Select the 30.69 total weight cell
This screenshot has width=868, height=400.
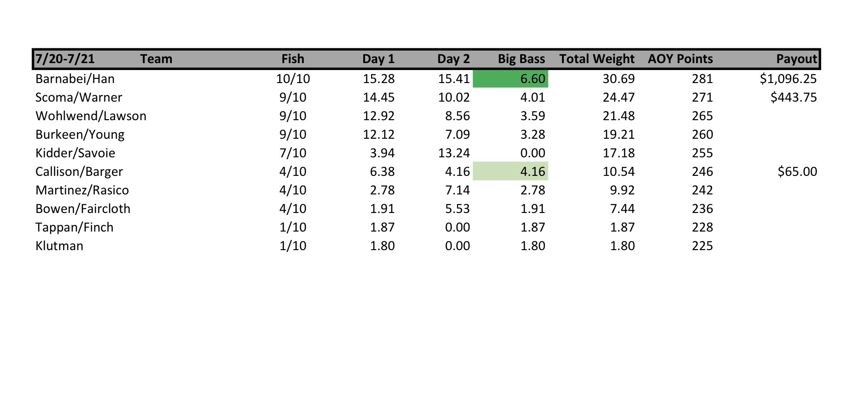[618, 79]
